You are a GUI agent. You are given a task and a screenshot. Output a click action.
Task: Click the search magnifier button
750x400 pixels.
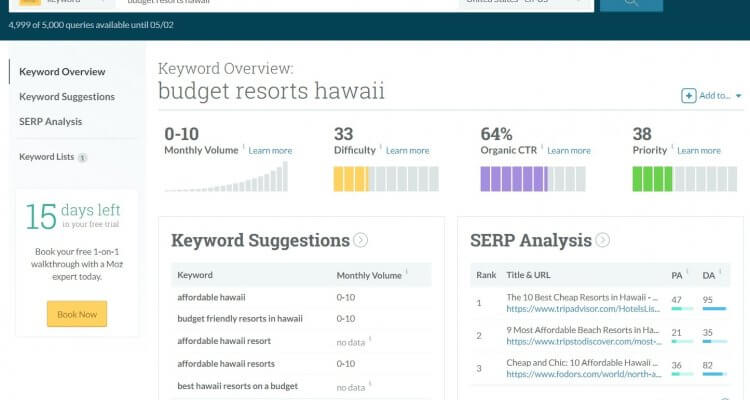click(631, 4)
